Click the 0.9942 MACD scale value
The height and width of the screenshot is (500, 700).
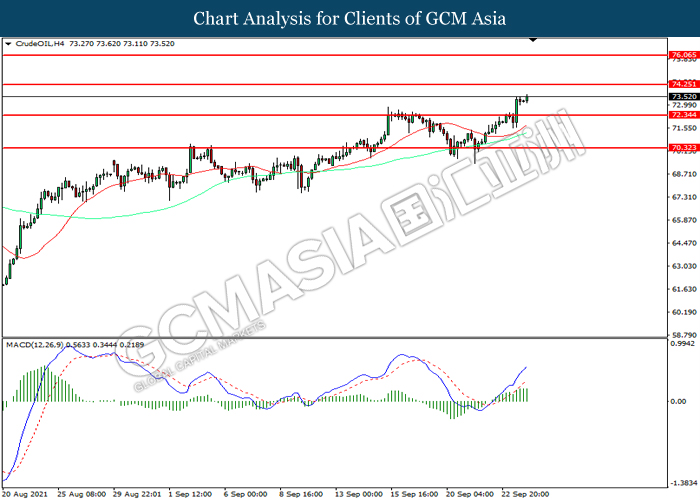coord(683,343)
